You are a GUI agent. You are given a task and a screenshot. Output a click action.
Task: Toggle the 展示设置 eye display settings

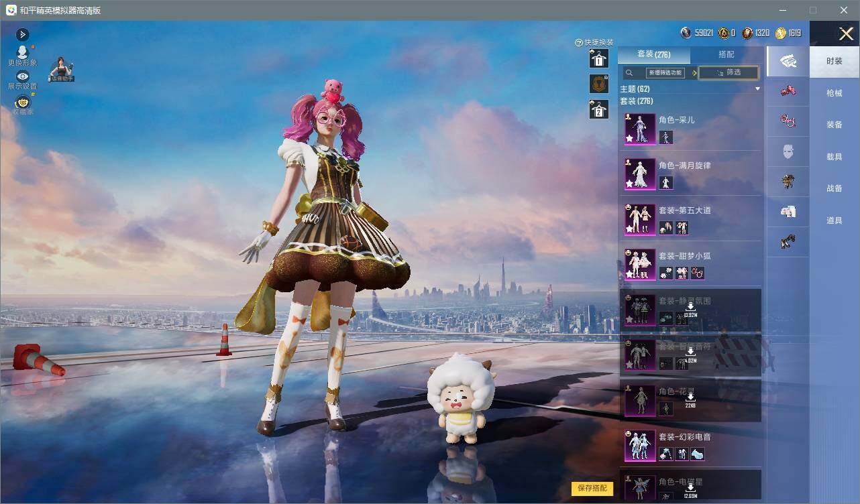[22, 76]
